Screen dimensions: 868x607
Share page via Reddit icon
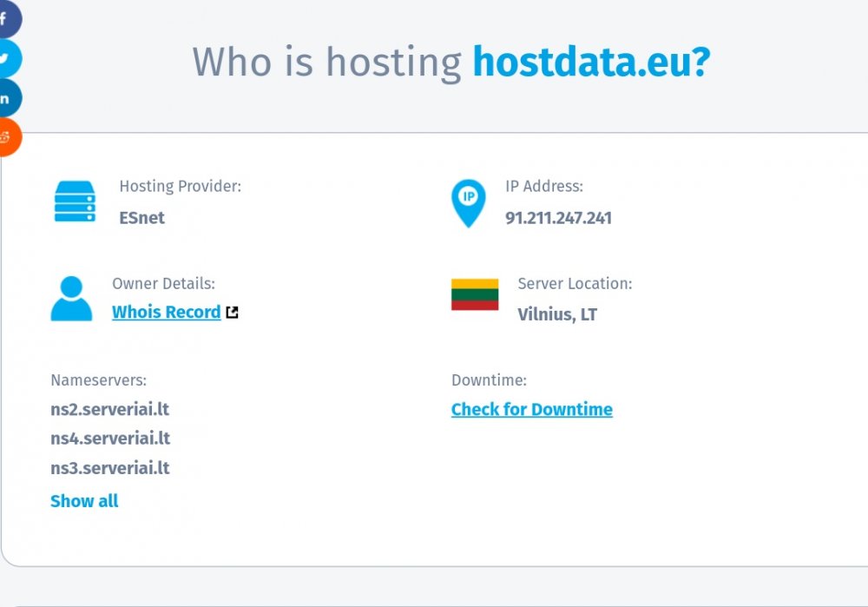pyautogui.click(x=7, y=138)
